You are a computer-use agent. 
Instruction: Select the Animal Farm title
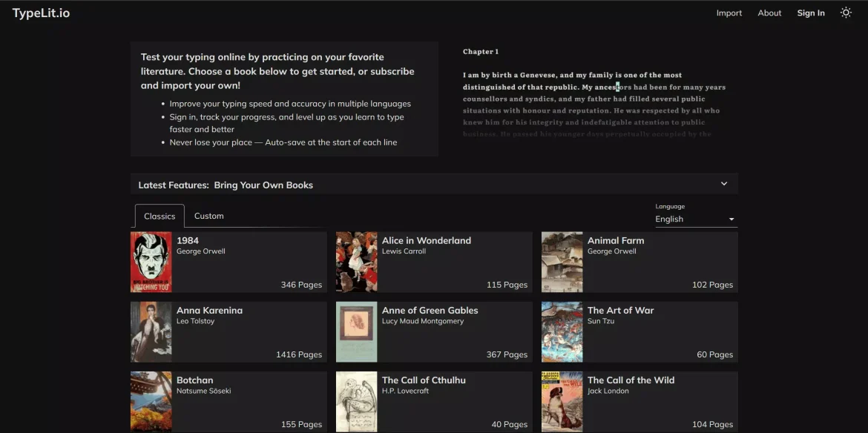(616, 240)
